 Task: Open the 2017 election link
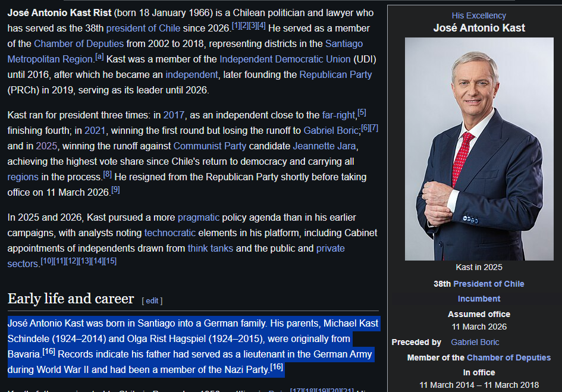tap(174, 115)
